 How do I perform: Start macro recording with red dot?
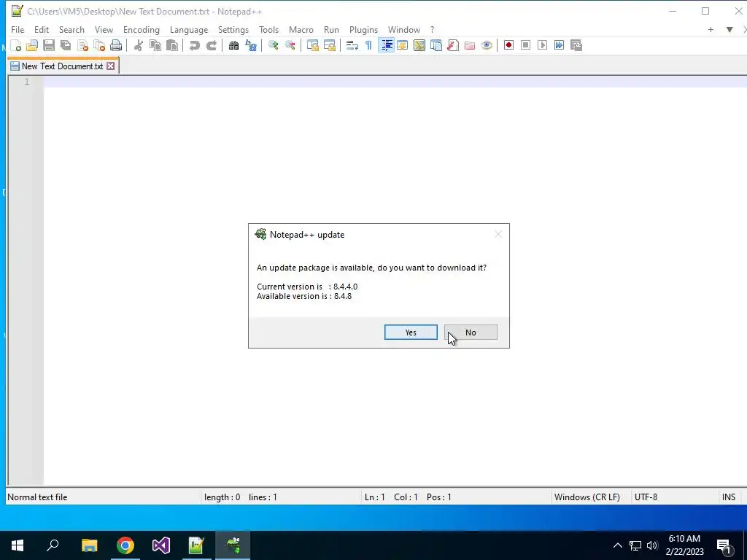click(508, 45)
